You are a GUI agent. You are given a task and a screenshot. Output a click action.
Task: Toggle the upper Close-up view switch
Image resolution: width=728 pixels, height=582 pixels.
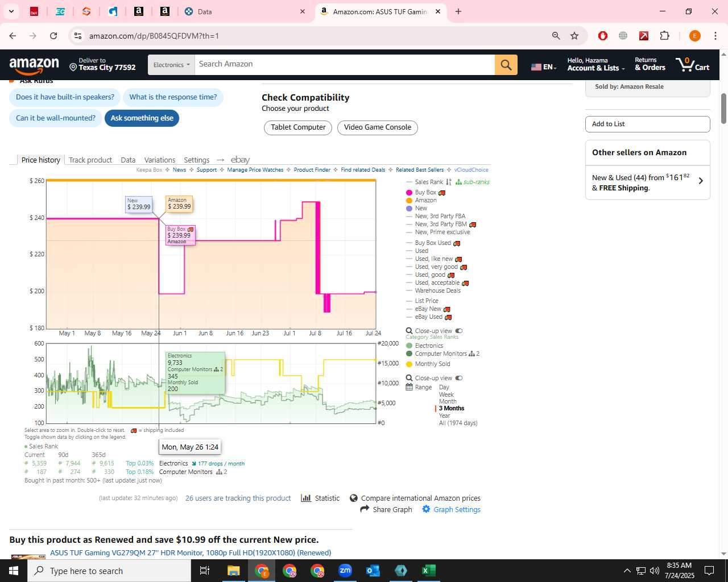coord(459,331)
